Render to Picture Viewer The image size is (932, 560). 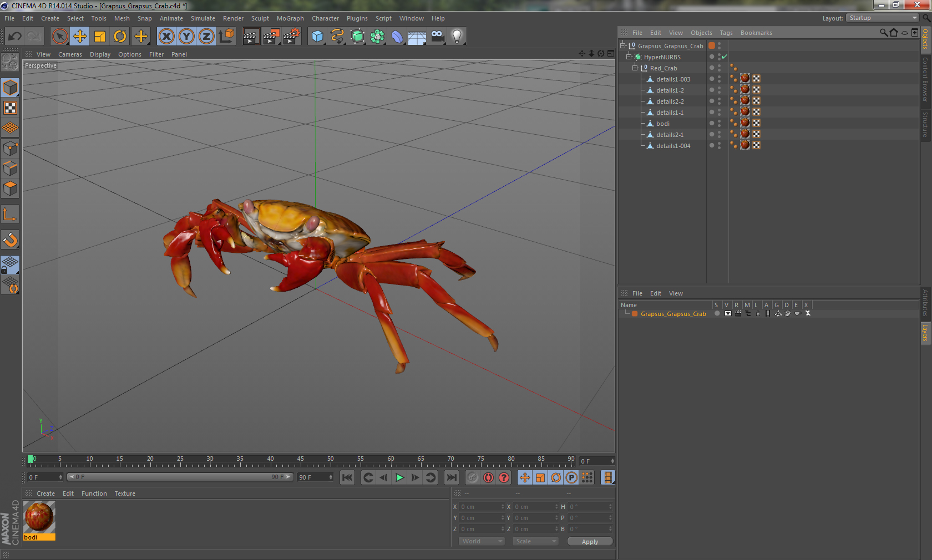click(271, 37)
